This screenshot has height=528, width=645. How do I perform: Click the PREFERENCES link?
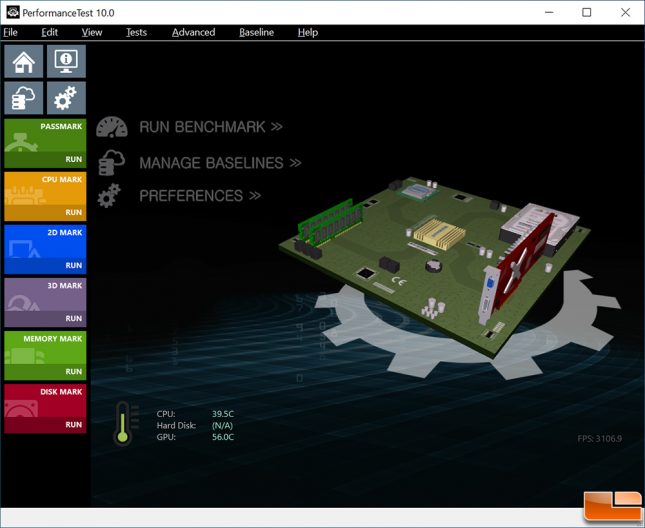(x=200, y=196)
